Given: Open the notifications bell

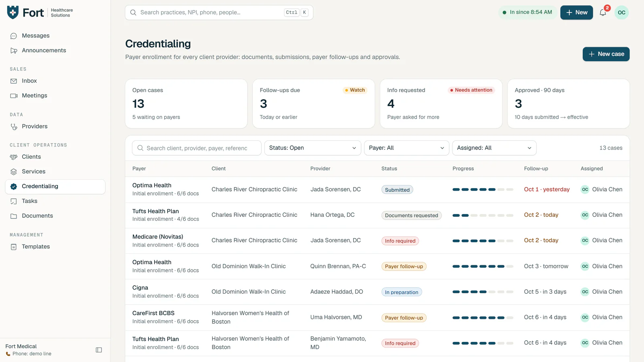Looking at the screenshot, I should [603, 12].
